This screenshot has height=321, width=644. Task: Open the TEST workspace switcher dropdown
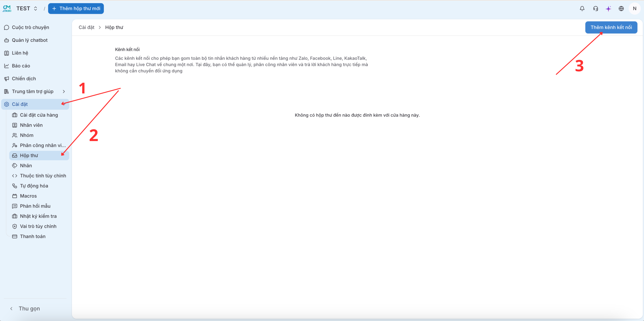27,8
